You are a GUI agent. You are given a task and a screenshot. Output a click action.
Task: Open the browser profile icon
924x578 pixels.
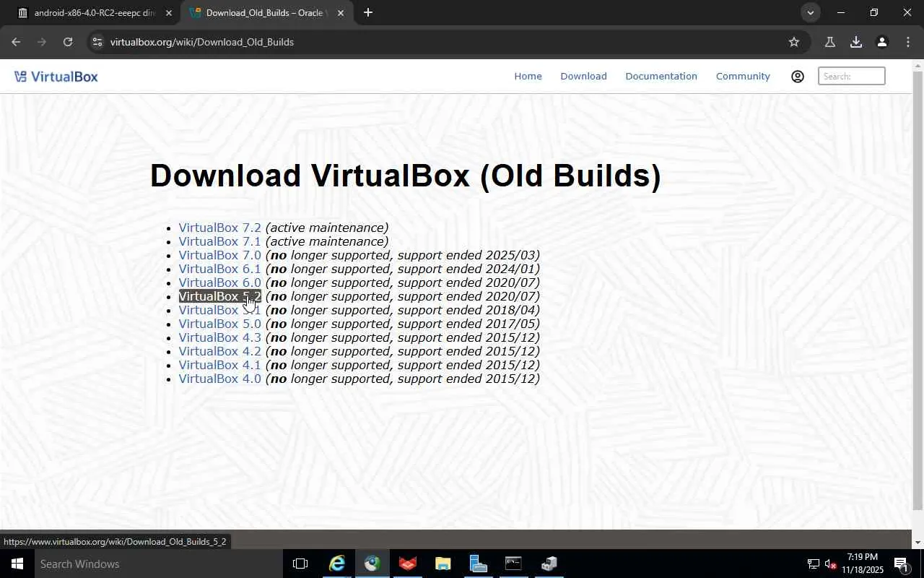click(882, 42)
